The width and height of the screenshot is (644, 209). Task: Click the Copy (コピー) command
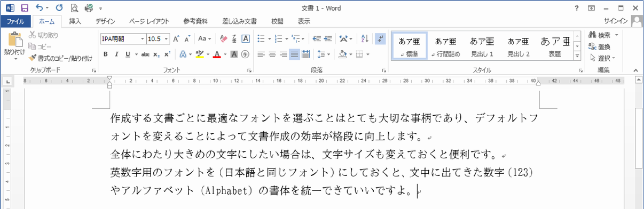tap(40, 46)
